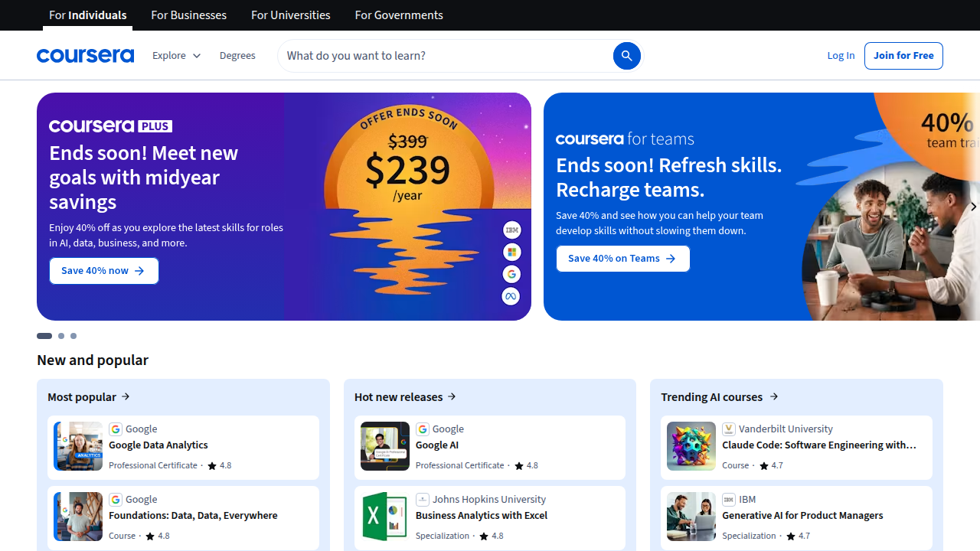The image size is (980, 551).
Task: Open the Generative AI for Product Managers thumbnail
Action: (691, 517)
